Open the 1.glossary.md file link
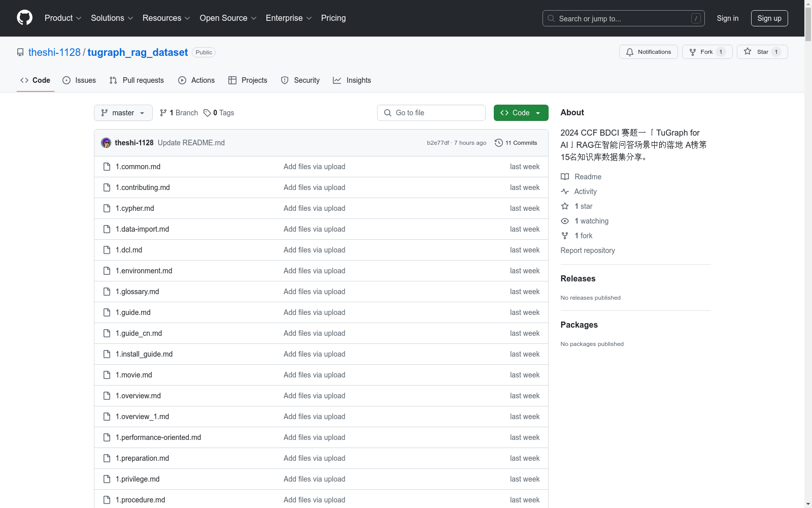812x508 pixels. (137, 292)
